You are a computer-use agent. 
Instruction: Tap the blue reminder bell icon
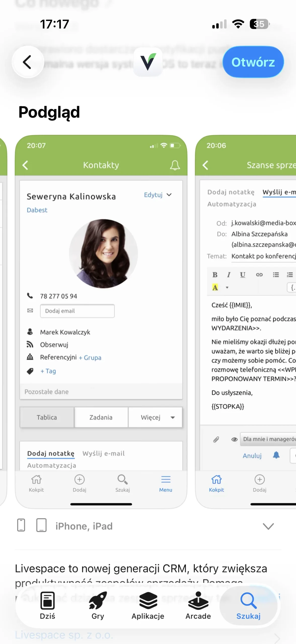click(276, 455)
